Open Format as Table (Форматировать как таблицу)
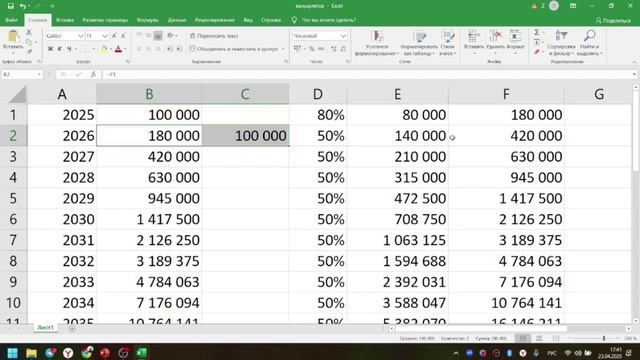Image resolution: width=640 pixels, height=360 pixels. [419, 43]
